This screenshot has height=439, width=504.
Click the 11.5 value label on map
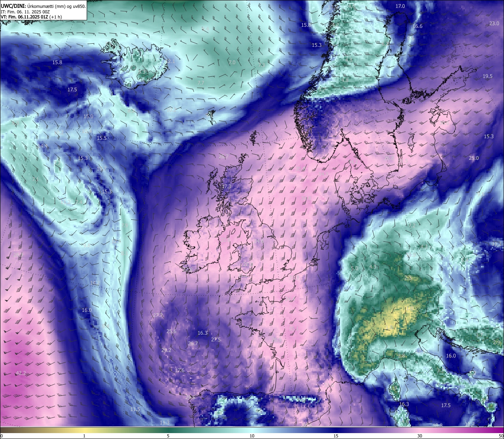tap(135, 409)
